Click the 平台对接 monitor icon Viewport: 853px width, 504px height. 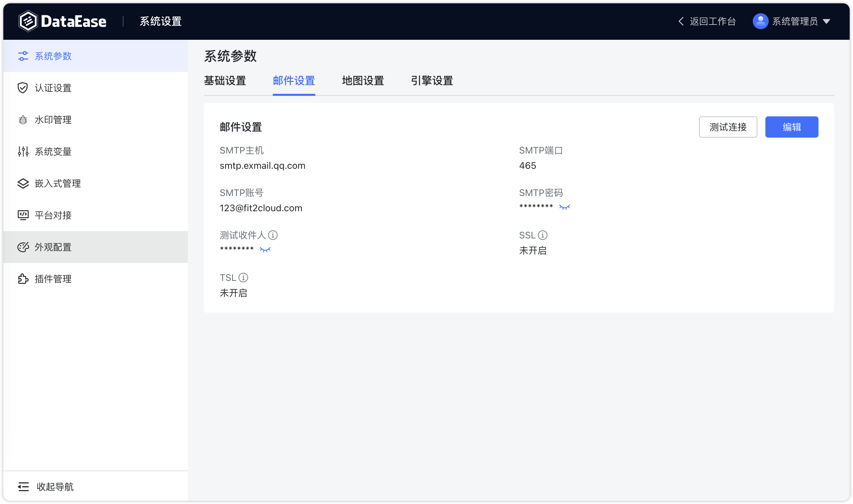(x=23, y=215)
